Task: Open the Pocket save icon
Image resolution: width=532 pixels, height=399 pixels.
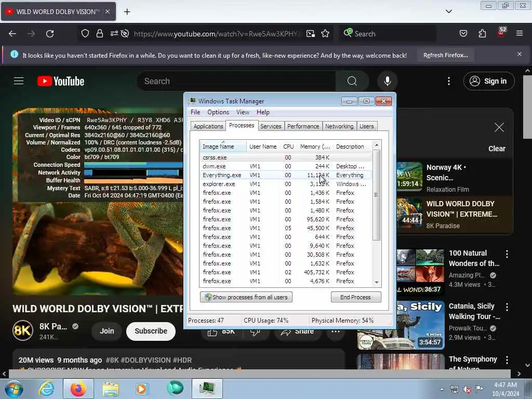Action: tap(463, 33)
